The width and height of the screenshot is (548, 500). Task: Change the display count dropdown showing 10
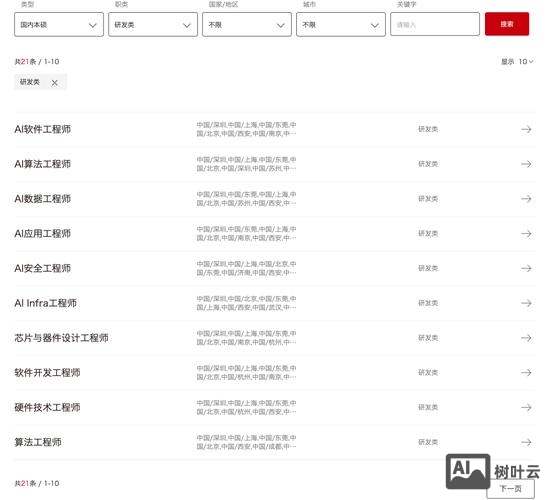526,61
